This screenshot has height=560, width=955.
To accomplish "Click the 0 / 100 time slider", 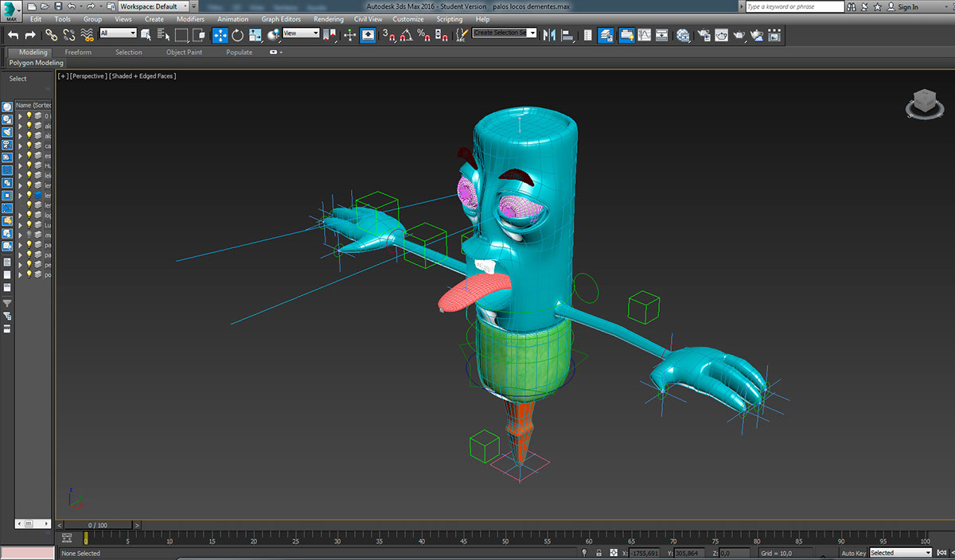I will coord(97,525).
